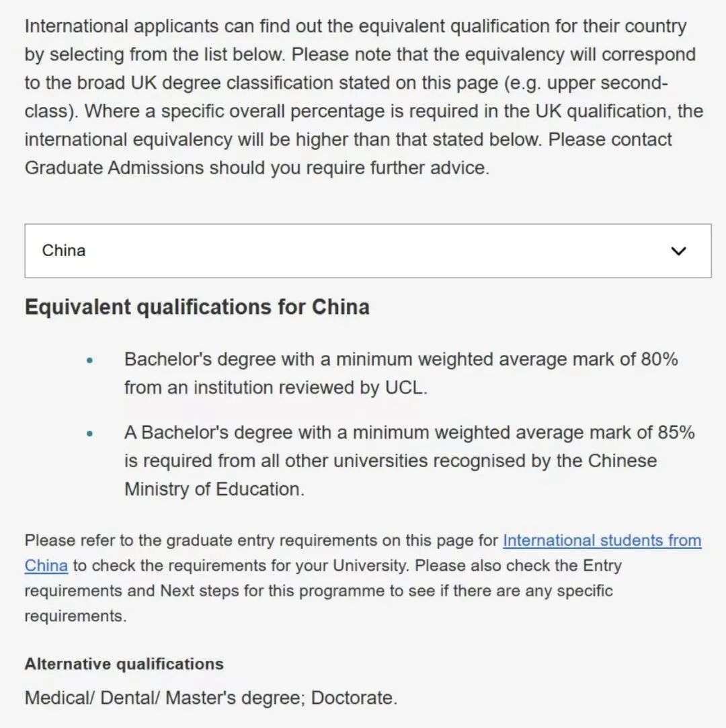Click the 'Ministry of Education' text
The height and width of the screenshot is (728, 726).
click(214, 489)
